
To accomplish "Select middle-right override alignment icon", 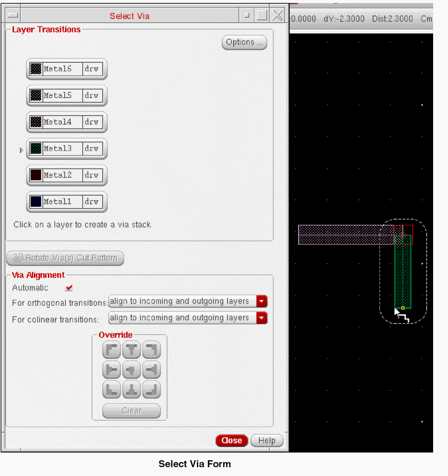I will 152,370.
